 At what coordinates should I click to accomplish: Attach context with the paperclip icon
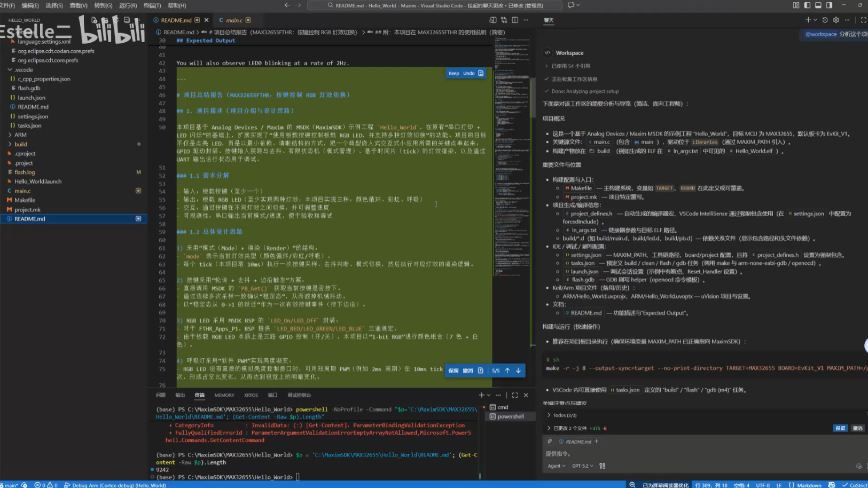pyautogui.click(x=550, y=442)
